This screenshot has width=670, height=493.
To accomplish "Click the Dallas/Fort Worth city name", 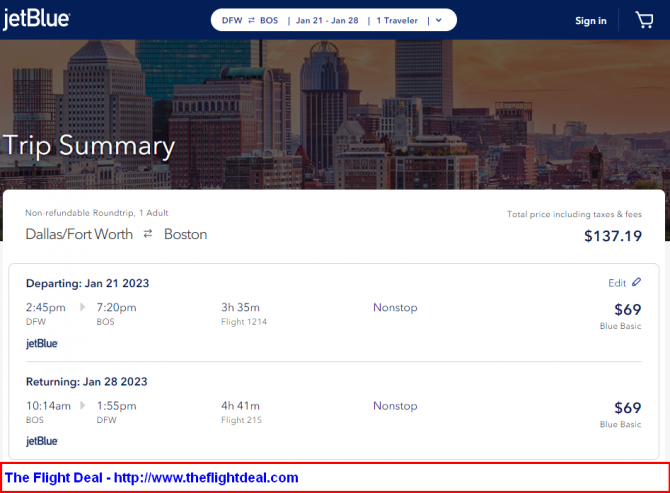I will pos(79,234).
